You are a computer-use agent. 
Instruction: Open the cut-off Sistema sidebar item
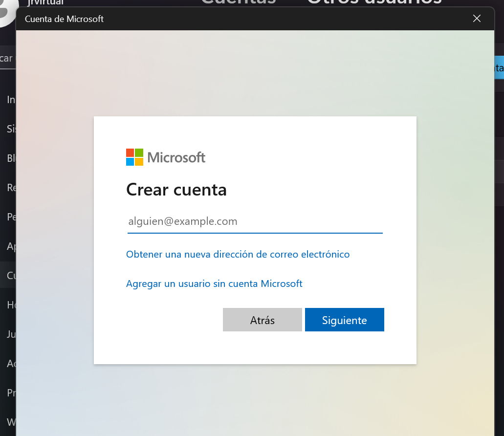[10, 129]
